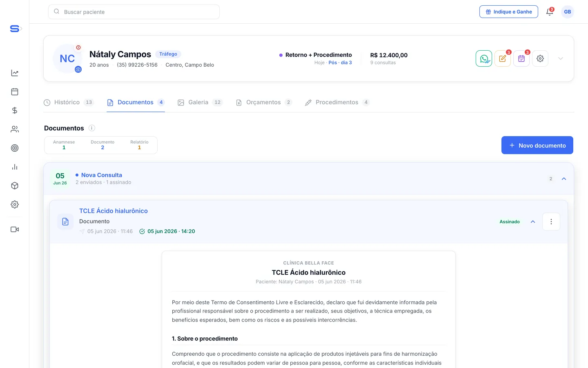
Task: Open the dollar sign finance icon
Action: coord(15,110)
